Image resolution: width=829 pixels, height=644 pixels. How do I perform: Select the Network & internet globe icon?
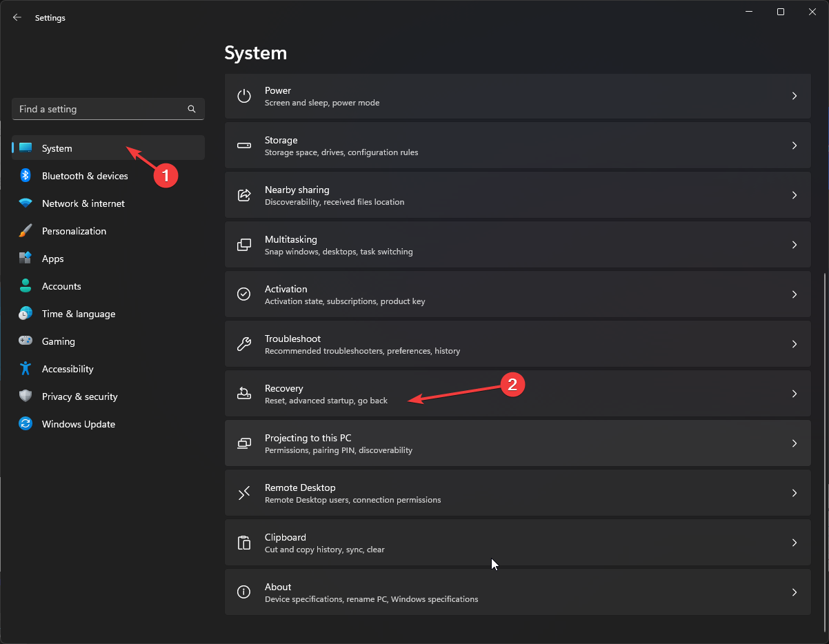click(x=26, y=203)
